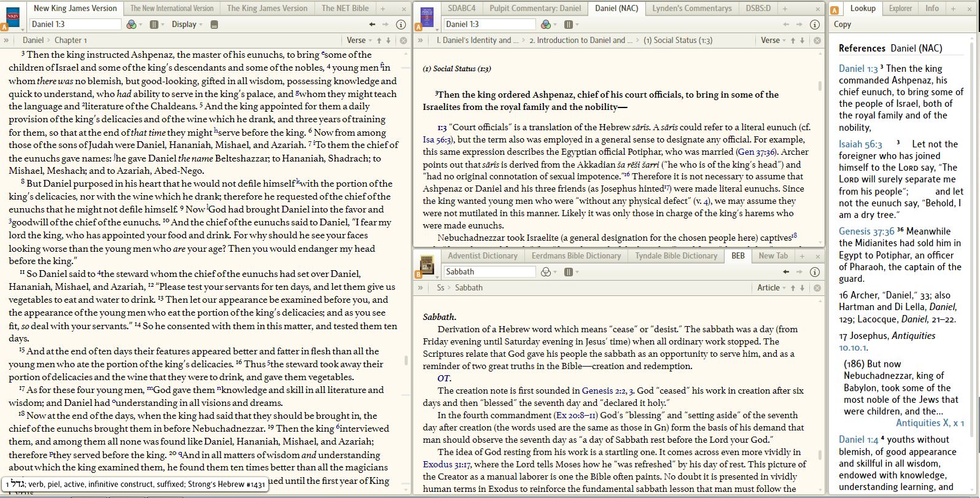Add a new tab after DSBS:D

coord(785,9)
